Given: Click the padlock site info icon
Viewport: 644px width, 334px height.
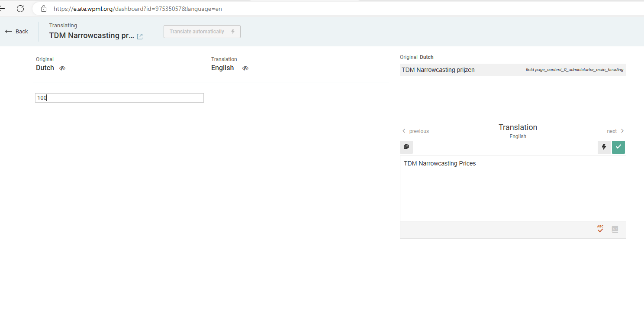Looking at the screenshot, I should click(43, 9).
